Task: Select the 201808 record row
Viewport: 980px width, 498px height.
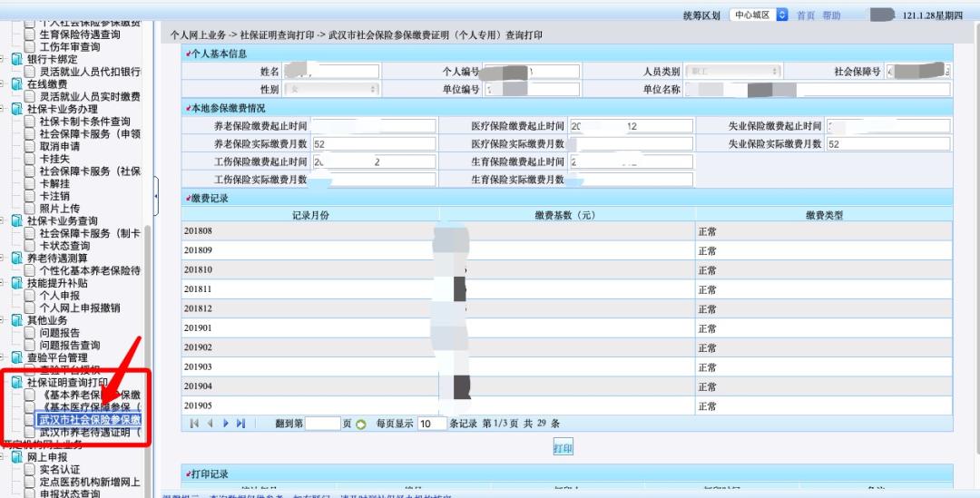Action: (567, 231)
